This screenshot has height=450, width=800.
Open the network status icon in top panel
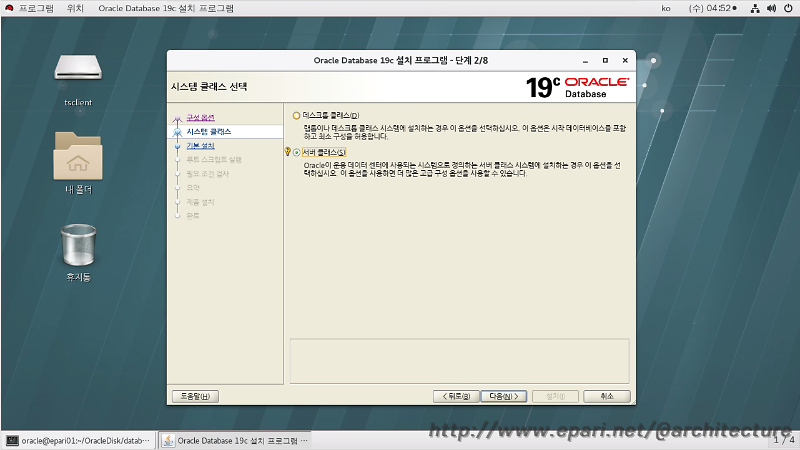(755, 8)
